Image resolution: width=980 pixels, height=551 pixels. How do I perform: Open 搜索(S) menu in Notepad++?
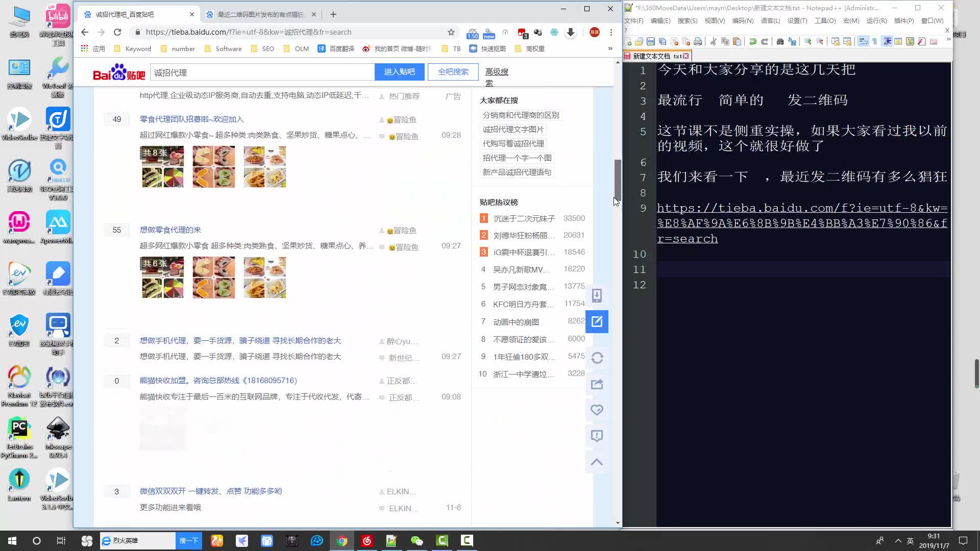[x=688, y=21]
